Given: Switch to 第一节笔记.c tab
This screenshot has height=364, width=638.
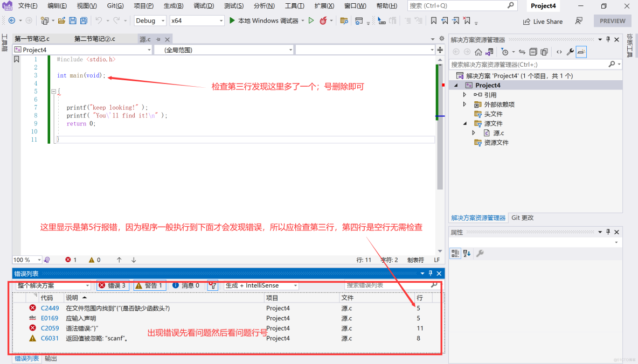Looking at the screenshot, I should tap(32, 39).
